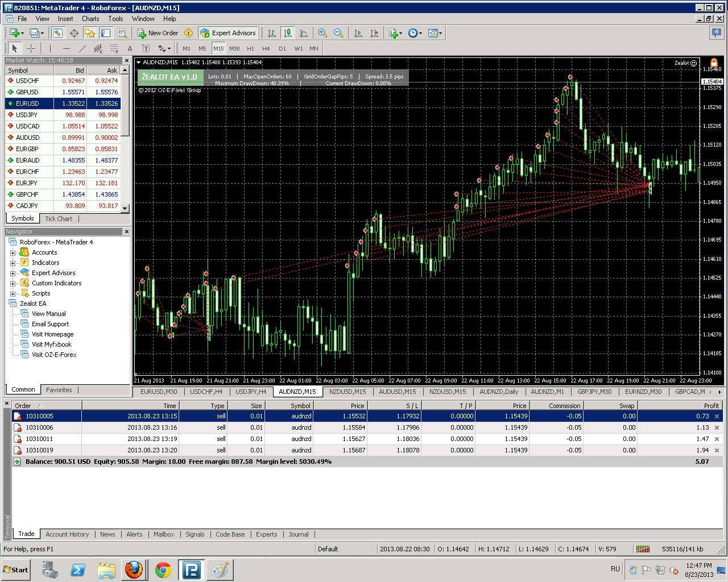This screenshot has height=582, width=728.
Task: Zoom out on the chart
Action: point(338,33)
